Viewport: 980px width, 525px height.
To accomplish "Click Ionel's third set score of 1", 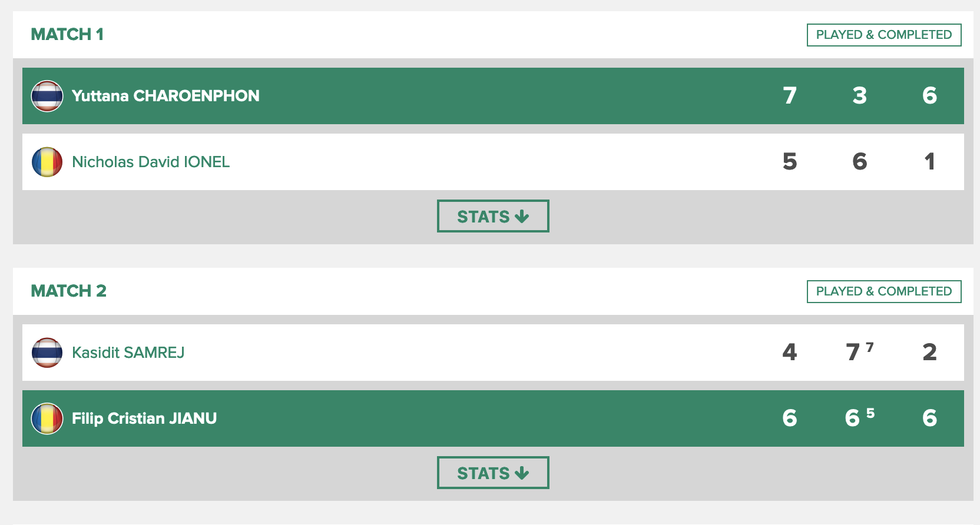I will coord(929,161).
